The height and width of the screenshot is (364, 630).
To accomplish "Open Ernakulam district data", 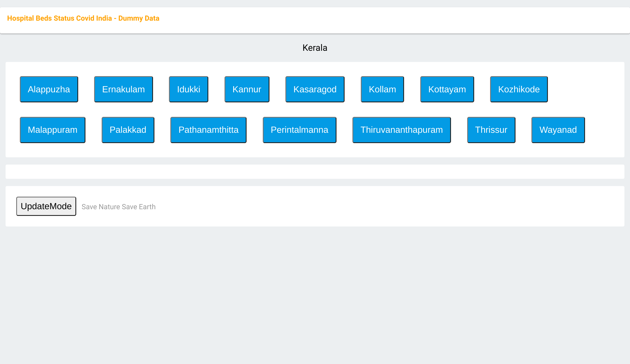I will (123, 89).
